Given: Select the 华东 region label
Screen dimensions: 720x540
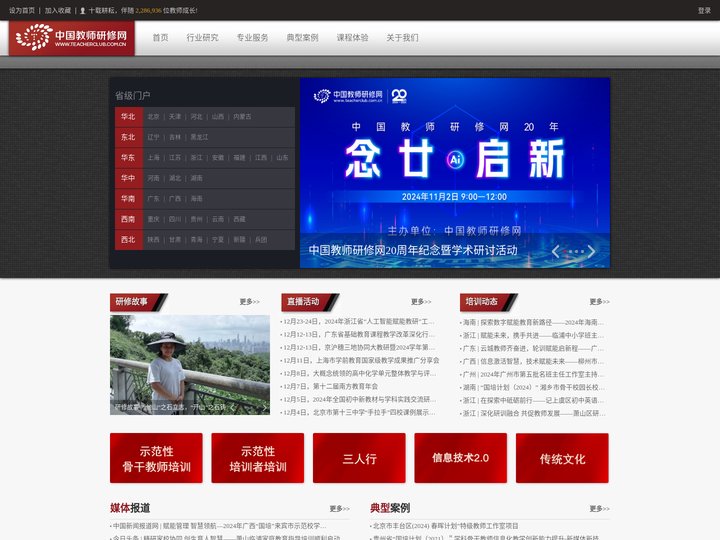Looking at the screenshot, I should click(129, 158).
